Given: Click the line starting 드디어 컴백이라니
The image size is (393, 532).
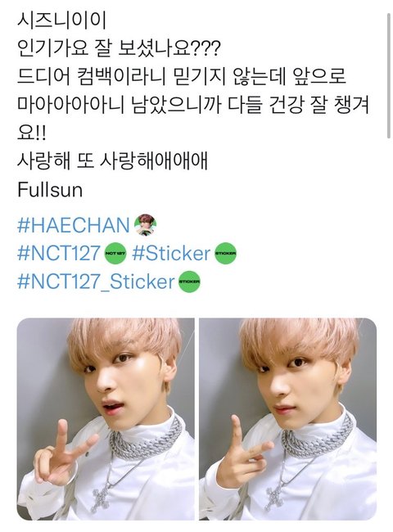Looking at the screenshot, I should point(181,77).
